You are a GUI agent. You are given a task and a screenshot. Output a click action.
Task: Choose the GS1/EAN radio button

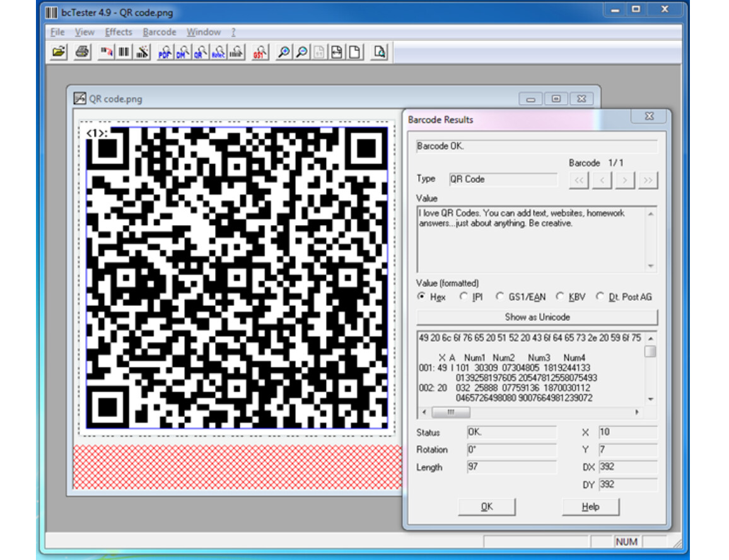(500, 296)
